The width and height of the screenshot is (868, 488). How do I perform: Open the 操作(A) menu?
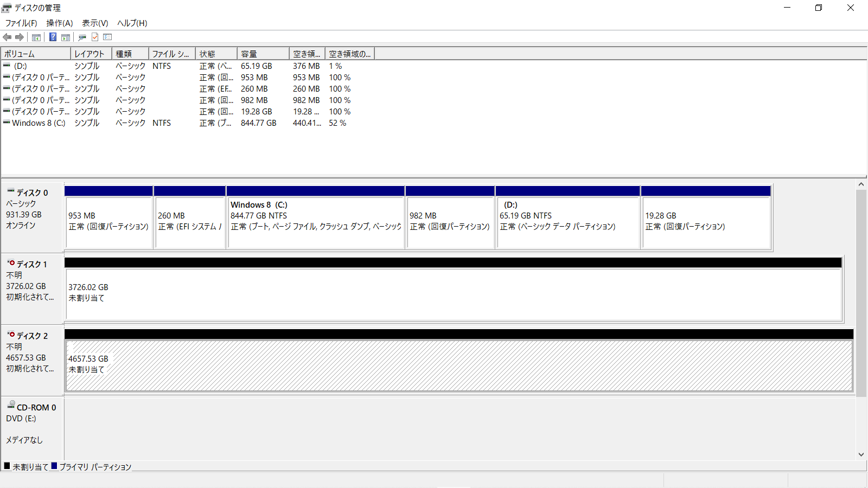point(60,23)
